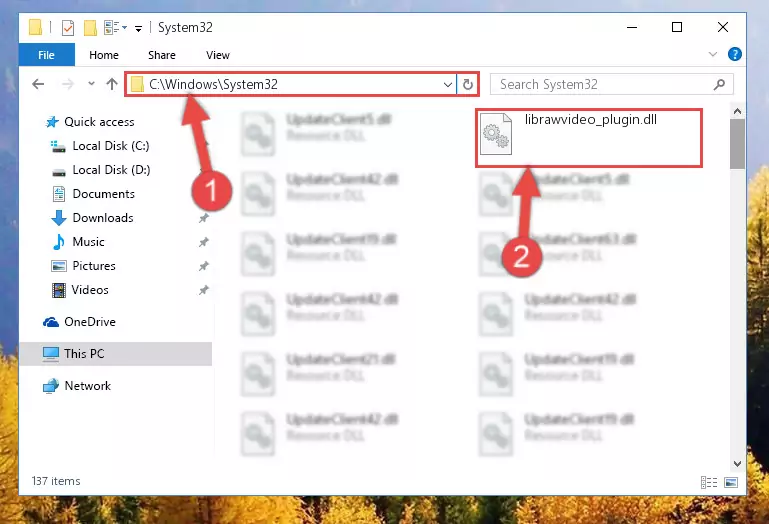Open the File menu tab

(47, 55)
